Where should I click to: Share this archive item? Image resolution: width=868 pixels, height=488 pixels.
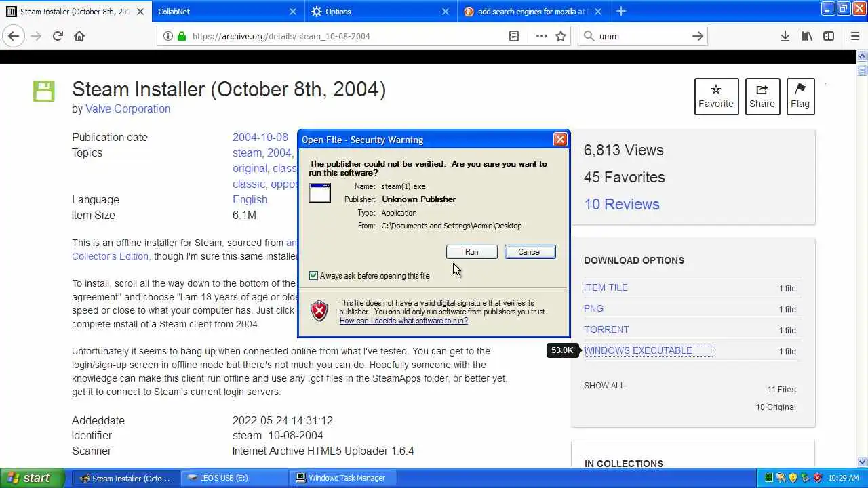pyautogui.click(x=762, y=96)
